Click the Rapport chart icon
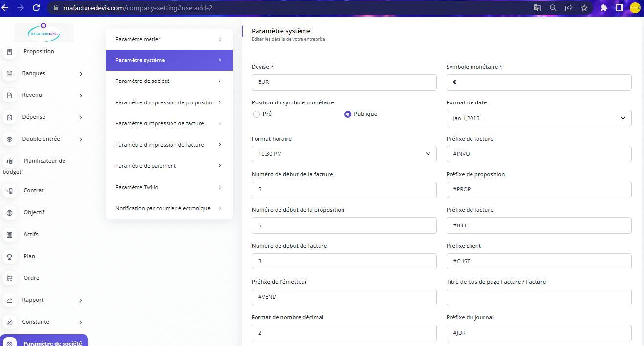644x346 pixels. [9, 300]
